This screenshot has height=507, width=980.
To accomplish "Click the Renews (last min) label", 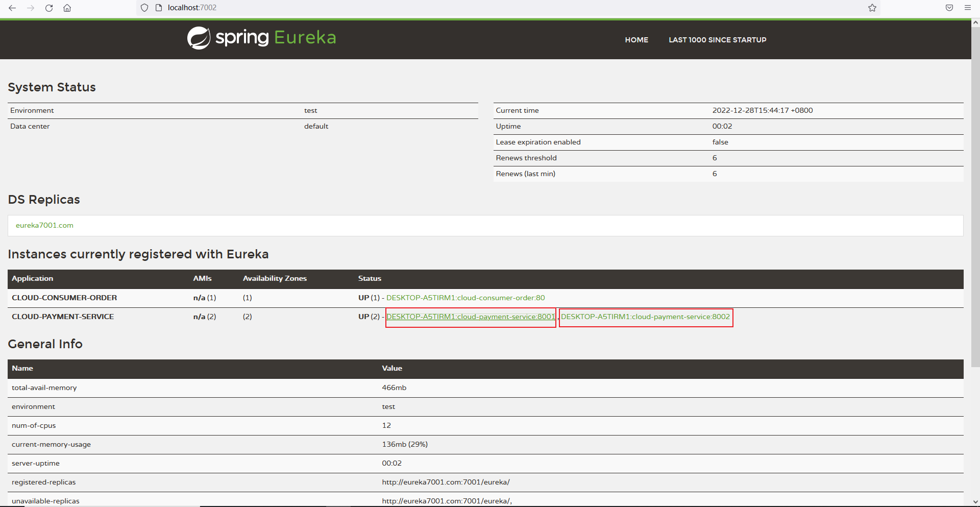I will (x=525, y=174).
